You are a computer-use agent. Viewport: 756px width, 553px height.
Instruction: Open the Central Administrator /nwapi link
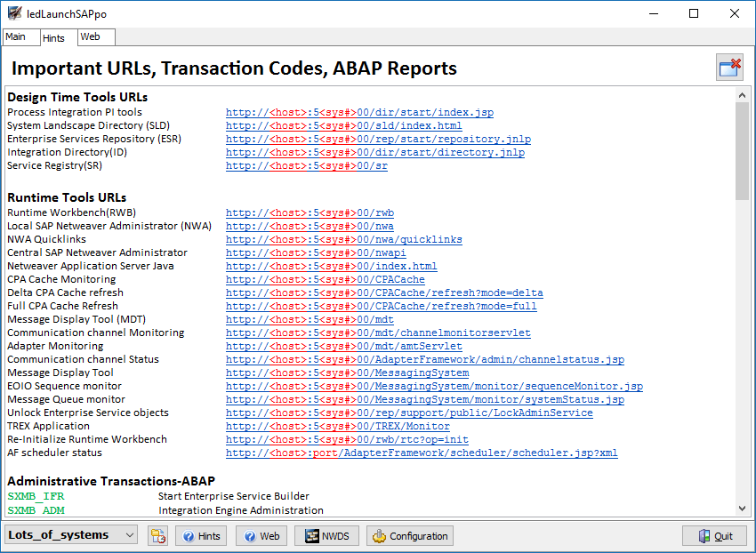(316, 252)
